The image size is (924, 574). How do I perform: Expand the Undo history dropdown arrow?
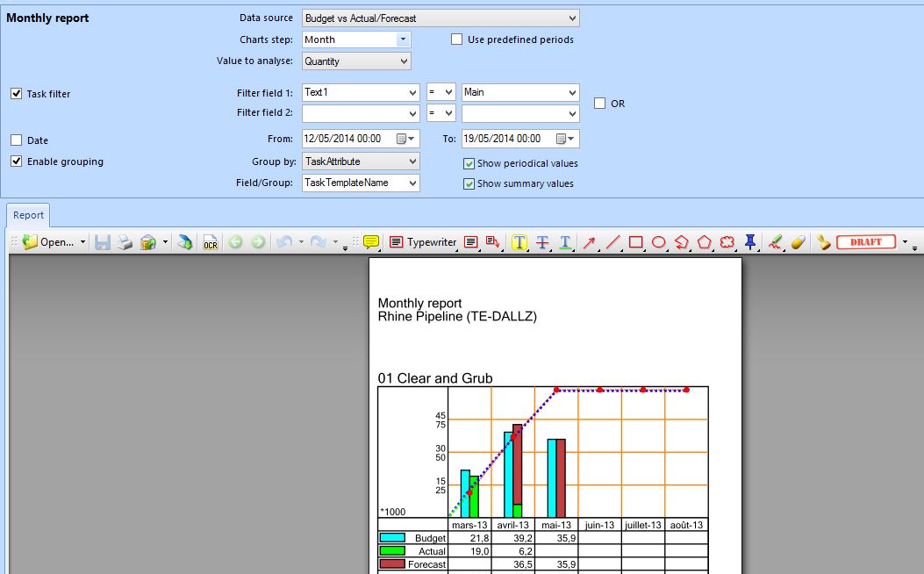[x=301, y=242]
